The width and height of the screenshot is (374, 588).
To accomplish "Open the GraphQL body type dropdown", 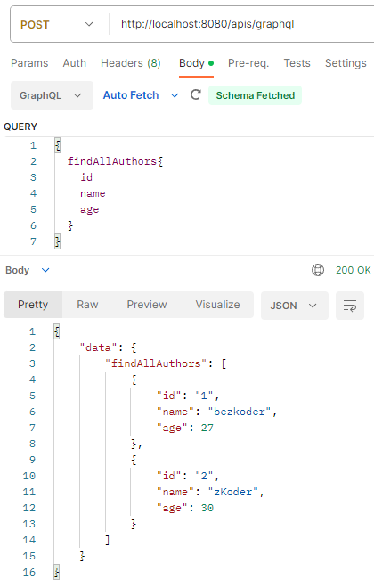I will click(52, 95).
